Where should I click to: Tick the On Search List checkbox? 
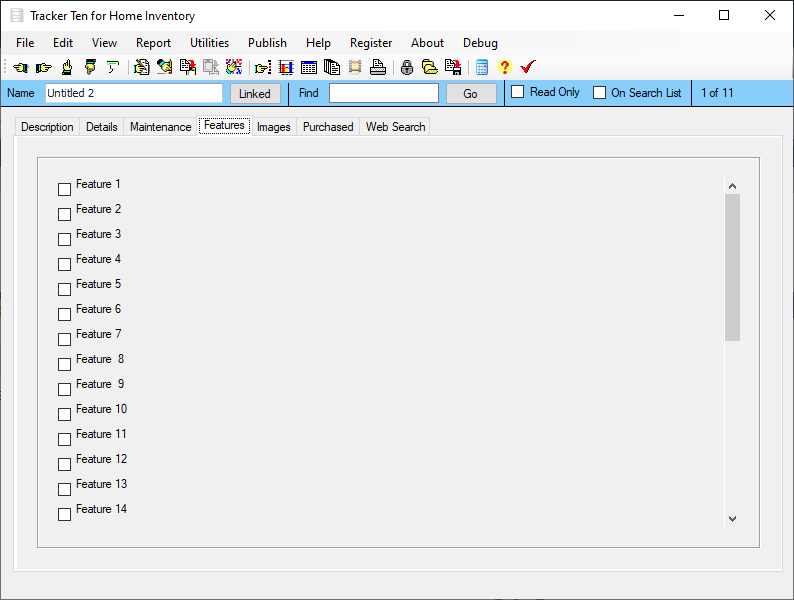pyautogui.click(x=599, y=93)
